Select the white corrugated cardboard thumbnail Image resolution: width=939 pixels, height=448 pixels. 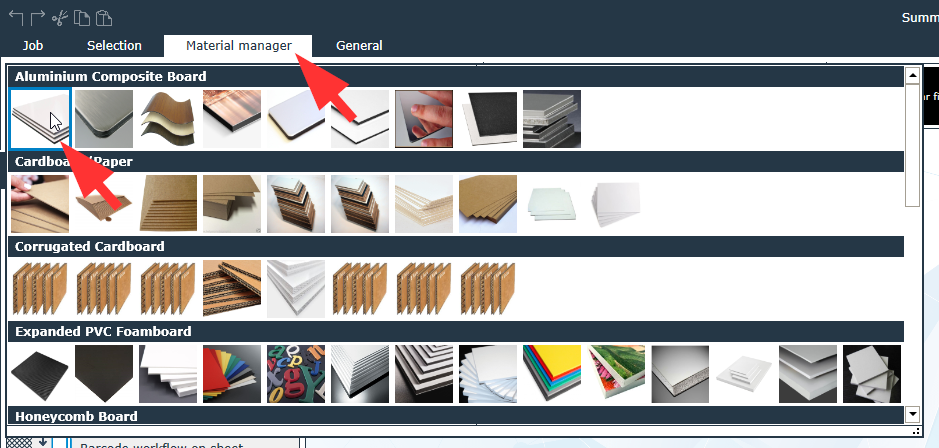(296, 289)
